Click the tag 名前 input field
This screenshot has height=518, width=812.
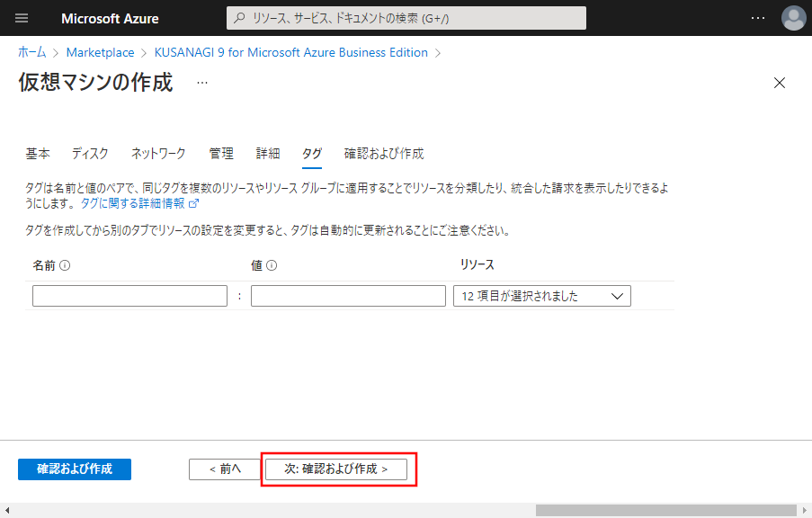click(129, 296)
